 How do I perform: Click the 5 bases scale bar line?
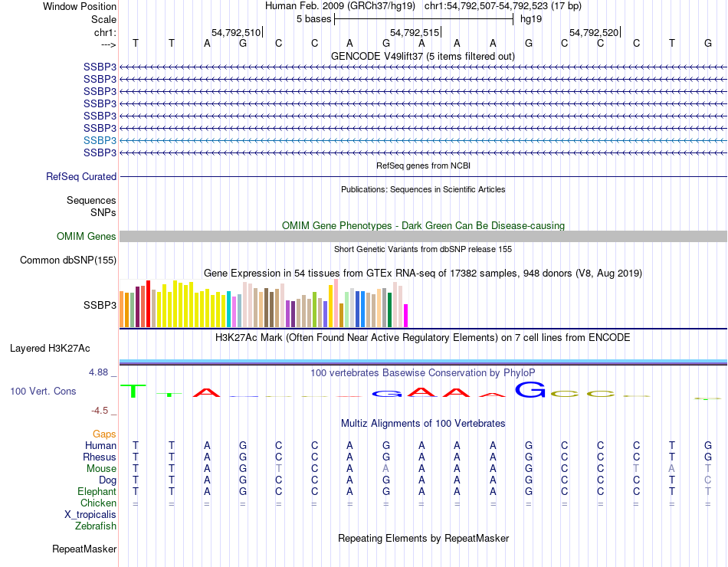pos(424,19)
